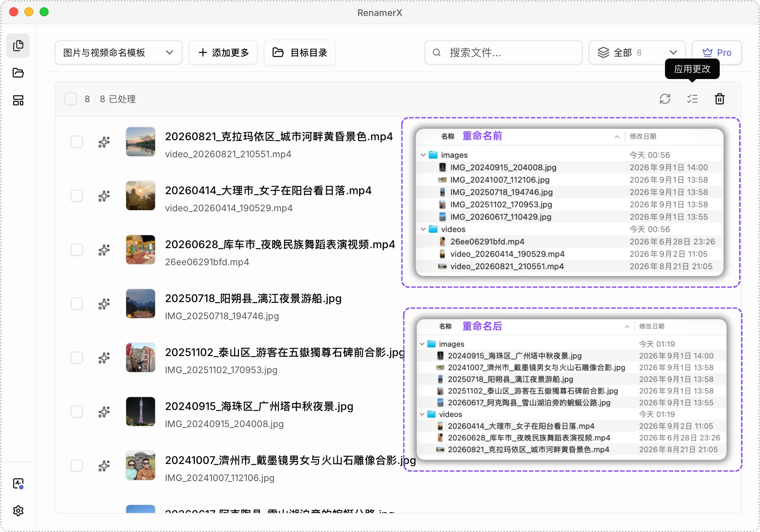The height and width of the screenshot is (532, 760).
Task: Click original name video_20260821_210551.mp4 in list
Action: coord(228,154)
